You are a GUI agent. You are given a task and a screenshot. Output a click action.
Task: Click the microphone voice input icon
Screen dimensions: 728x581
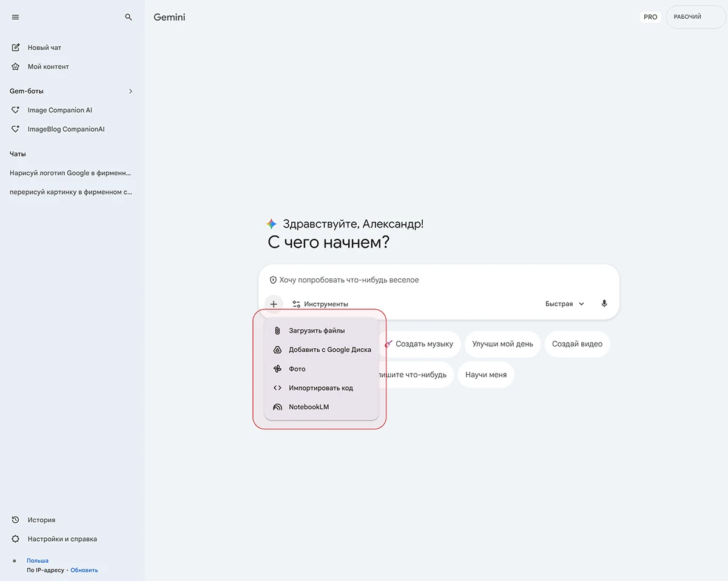604,304
